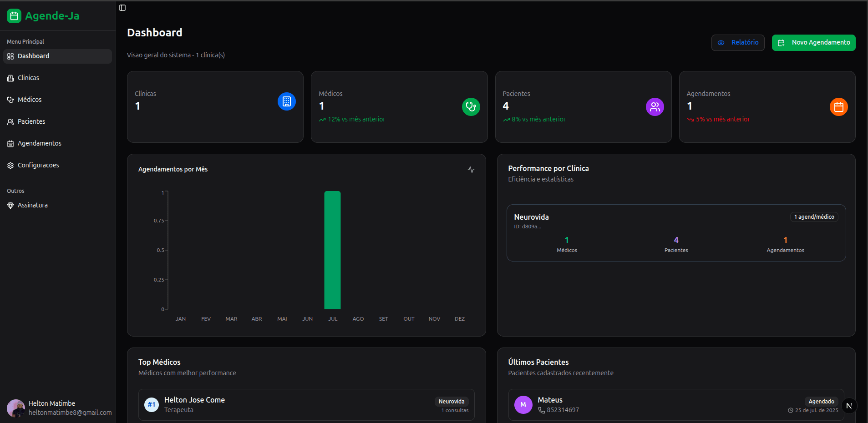Click the orange calendar icon
Image resolution: width=868 pixels, height=423 pixels.
click(x=838, y=107)
